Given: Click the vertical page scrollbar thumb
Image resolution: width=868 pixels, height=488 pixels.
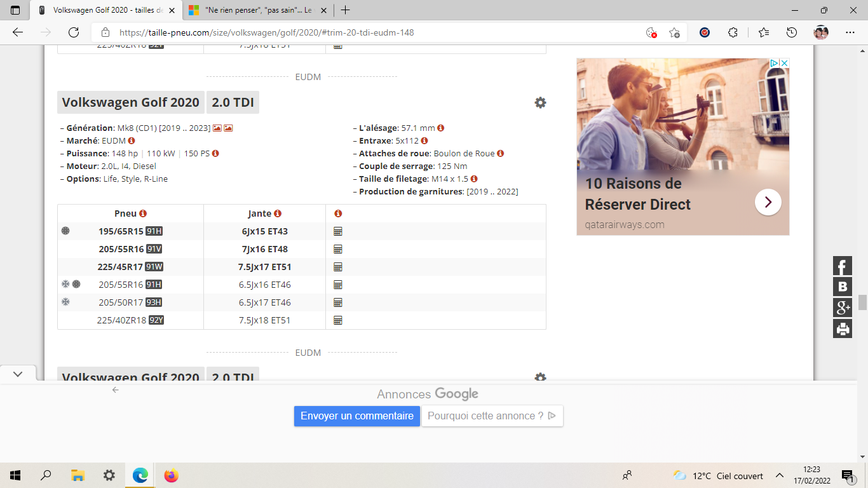Looking at the screenshot, I should 862,302.
